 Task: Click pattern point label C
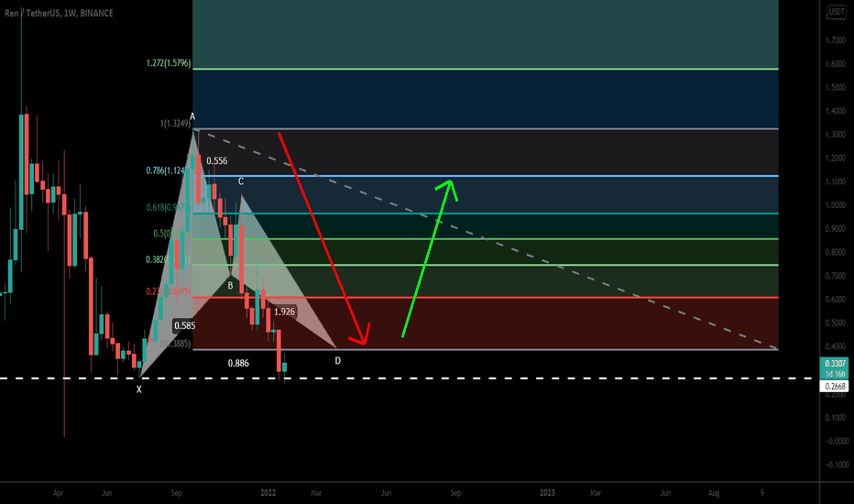point(241,181)
